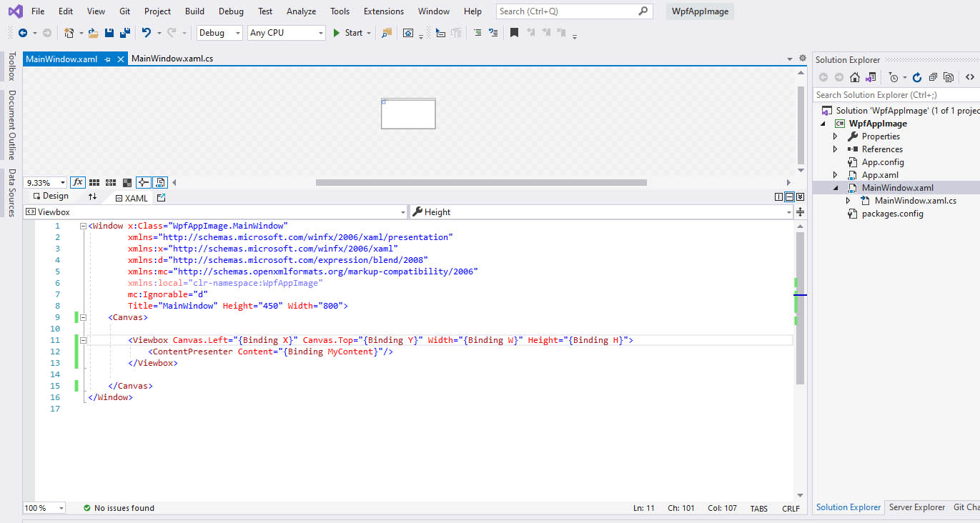980x523 pixels.
Task: Click the designer horizontal scrollbar
Action: click(x=480, y=182)
